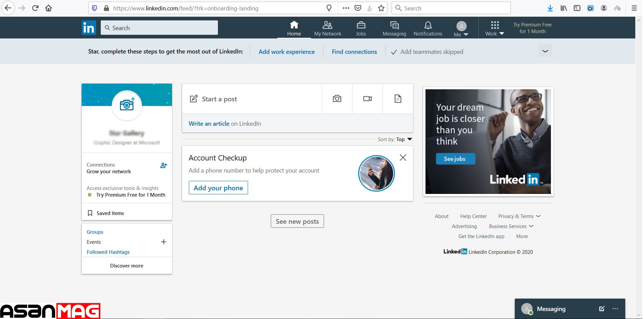Click Write an article link
Viewport: 644px width, 319px height.
209,123
